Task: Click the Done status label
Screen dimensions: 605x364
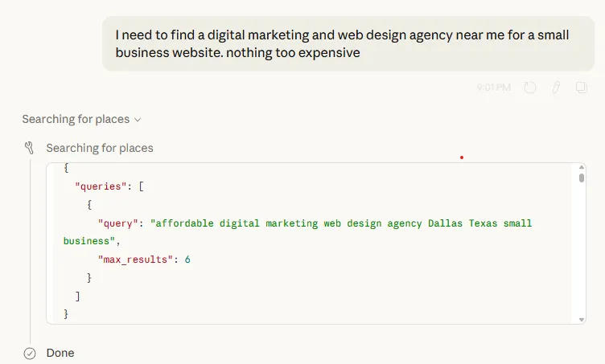Action: click(x=60, y=353)
